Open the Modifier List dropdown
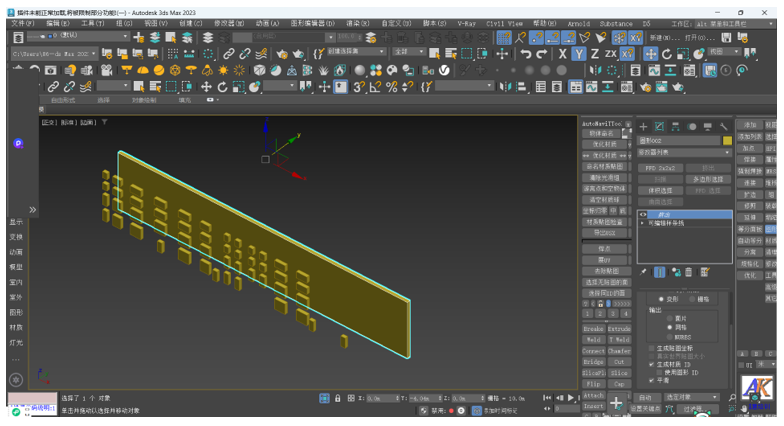 click(x=685, y=153)
